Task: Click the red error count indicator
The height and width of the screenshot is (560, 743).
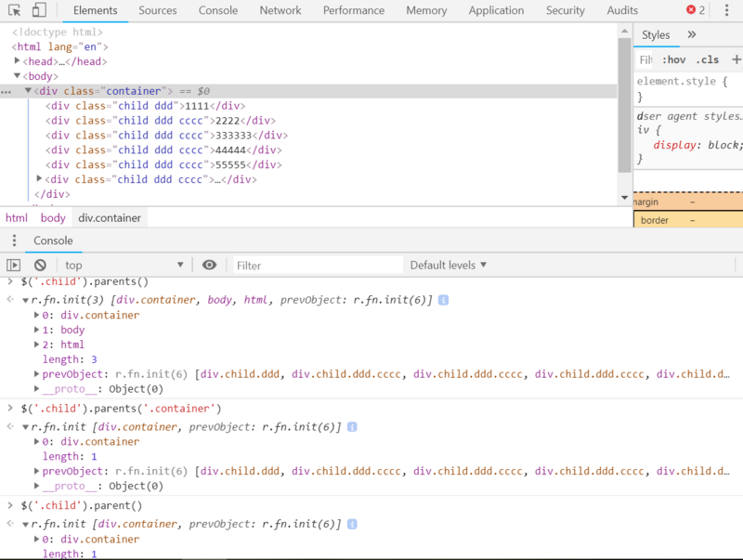Action: point(696,10)
